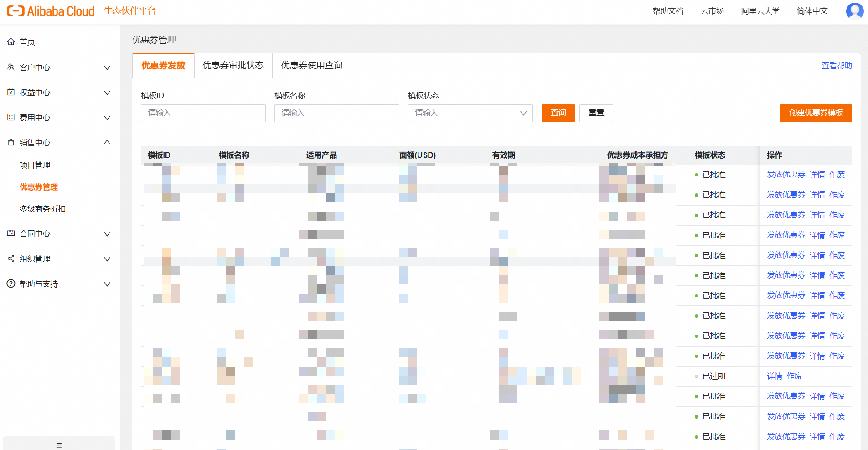This screenshot has height=450, width=868.
Task: Click the 已过期 status text
Action: pyautogui.click(x=714, y=376)
